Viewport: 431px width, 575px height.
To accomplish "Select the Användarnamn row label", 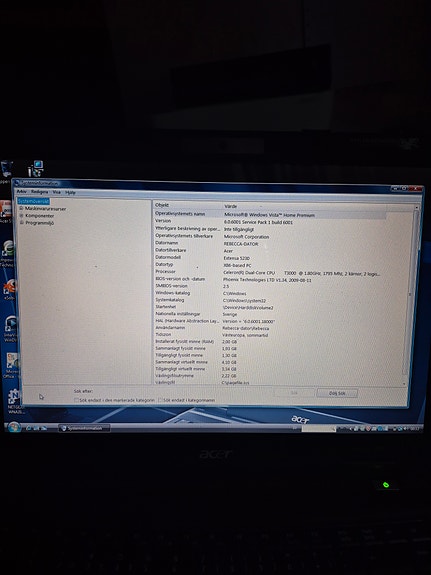I will point(170,327).
